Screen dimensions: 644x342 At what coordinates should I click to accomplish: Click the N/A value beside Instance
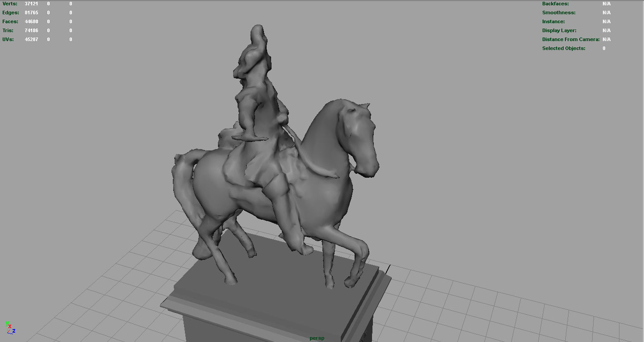point(606,21)
